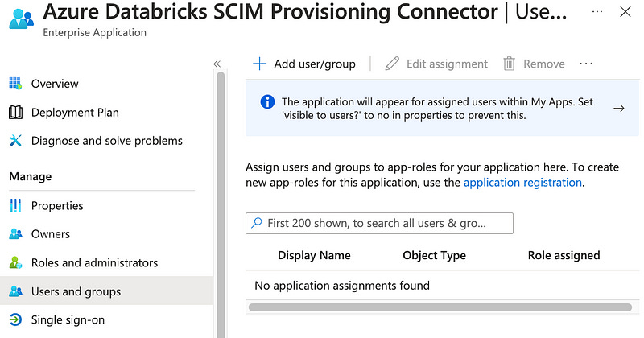Click Add user/group button
Image resolution: width=644 pixels, height=338 pixels.
304,64
